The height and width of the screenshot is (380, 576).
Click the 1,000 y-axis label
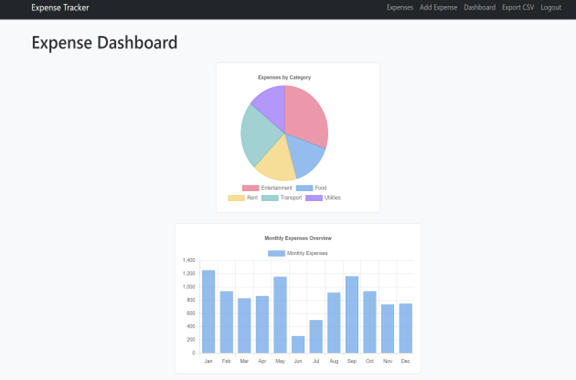[x=189, y=287]
